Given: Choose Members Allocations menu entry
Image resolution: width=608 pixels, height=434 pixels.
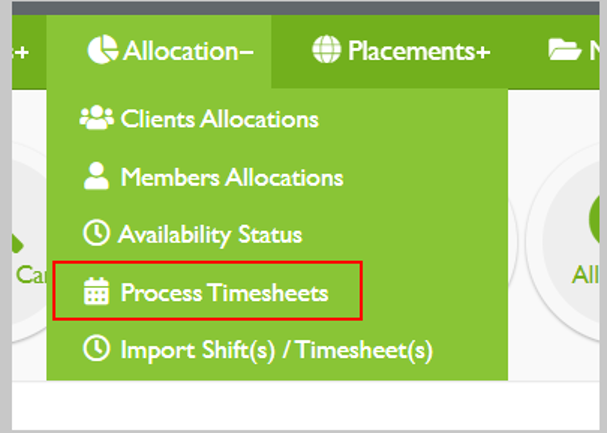Looking at the screenshot, I should (231, 177).
